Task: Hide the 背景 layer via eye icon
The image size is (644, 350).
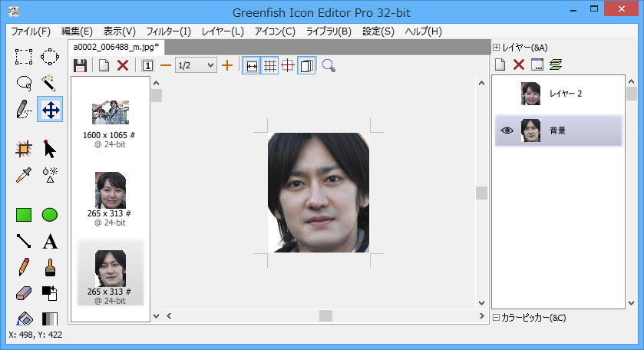Action: click(x=507, y=130)
